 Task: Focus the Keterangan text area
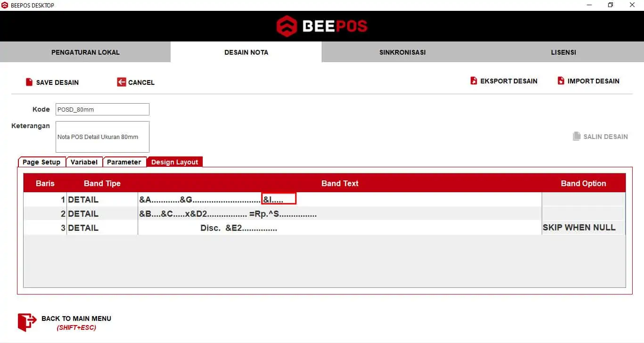point(102,137)
